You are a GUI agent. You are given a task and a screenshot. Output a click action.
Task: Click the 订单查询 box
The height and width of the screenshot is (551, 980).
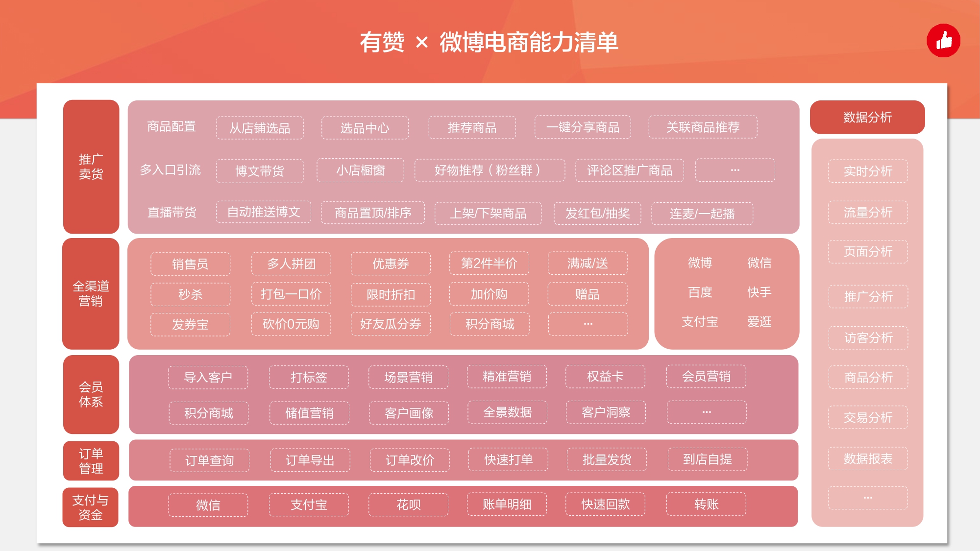209,460
